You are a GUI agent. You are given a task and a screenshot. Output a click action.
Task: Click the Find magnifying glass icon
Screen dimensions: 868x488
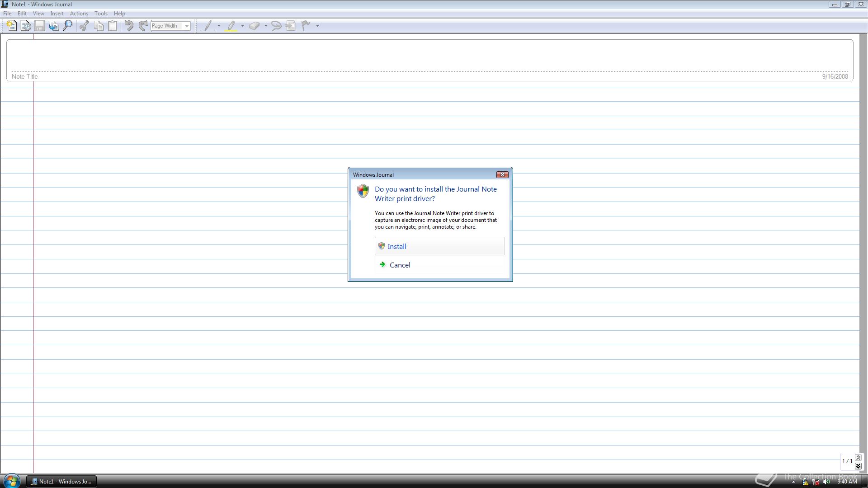(68, 26)
